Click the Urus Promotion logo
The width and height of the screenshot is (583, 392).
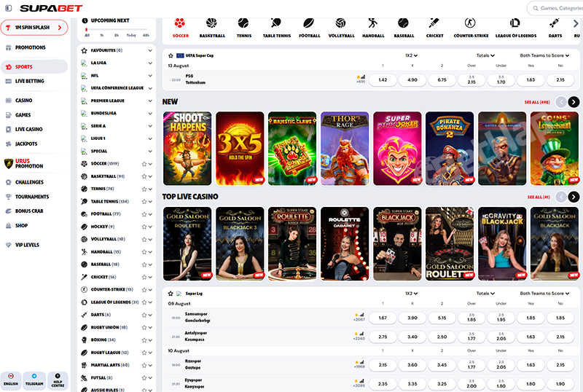[9, 163]
